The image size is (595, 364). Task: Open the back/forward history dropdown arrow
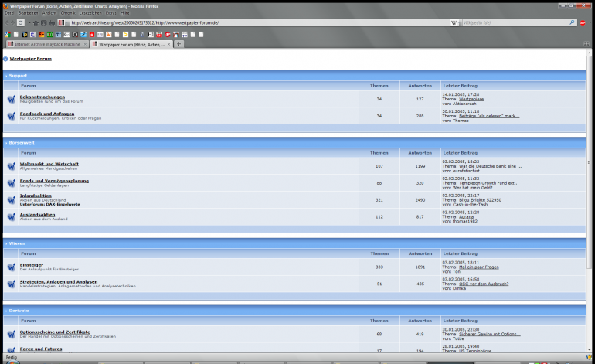click(x=29, y=22)
